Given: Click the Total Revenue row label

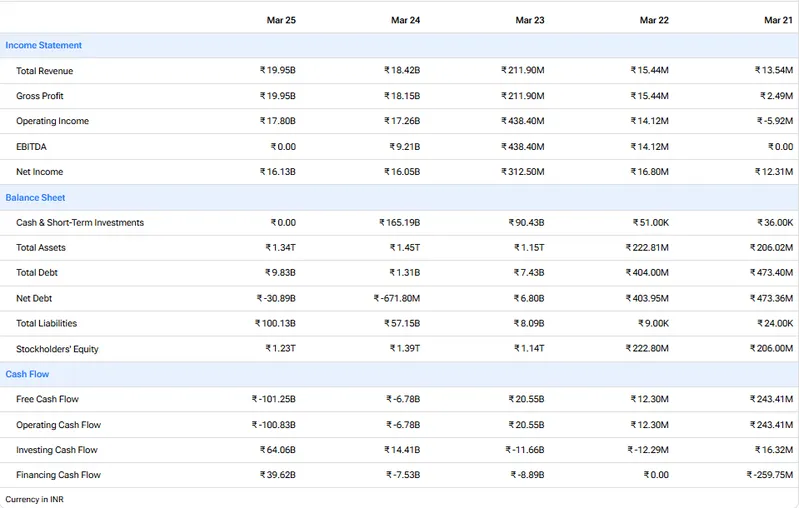Looking at the screenshot, I should 44,71.
